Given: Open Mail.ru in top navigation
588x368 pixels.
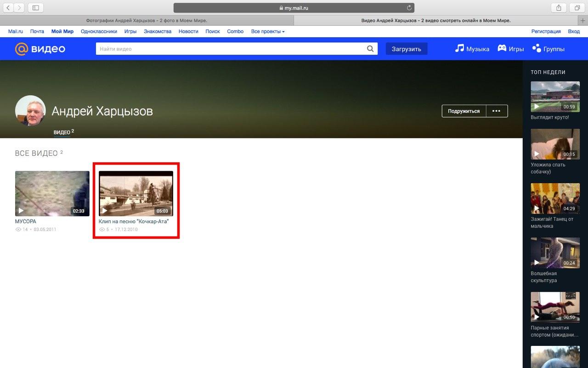Looking at the screenshot, I should pos(16,31).
